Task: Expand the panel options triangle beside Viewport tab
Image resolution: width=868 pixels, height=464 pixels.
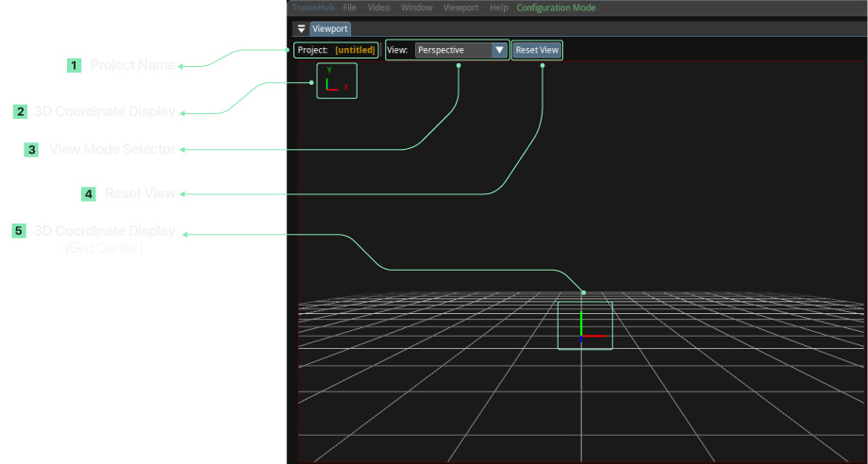Action: (301, 29)
